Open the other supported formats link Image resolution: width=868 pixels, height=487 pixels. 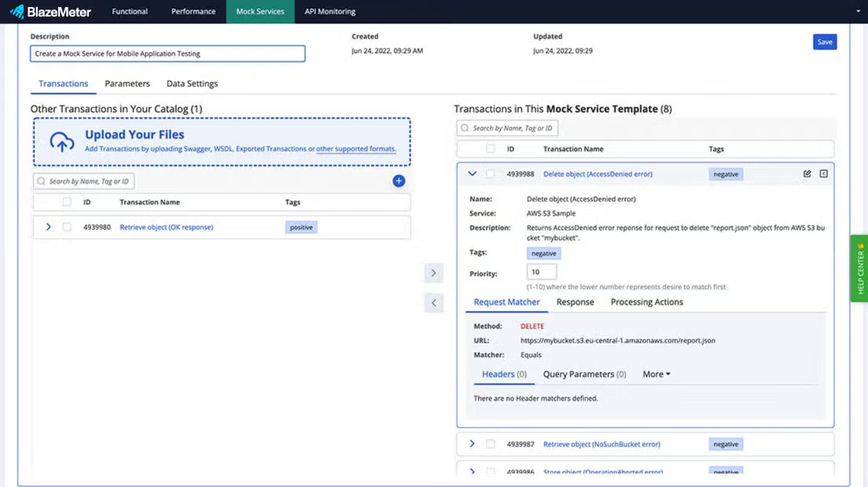(355, 149)
